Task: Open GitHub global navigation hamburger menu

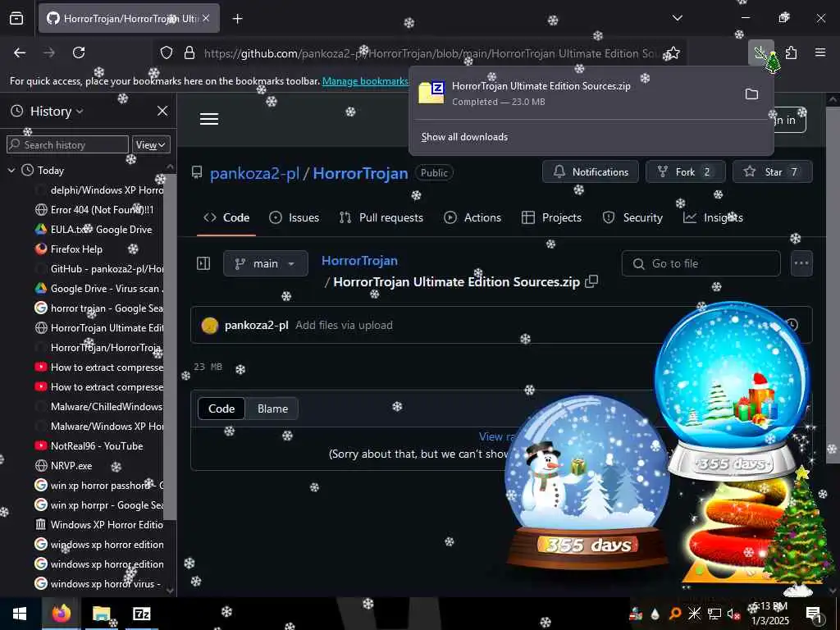Action: 209,119
